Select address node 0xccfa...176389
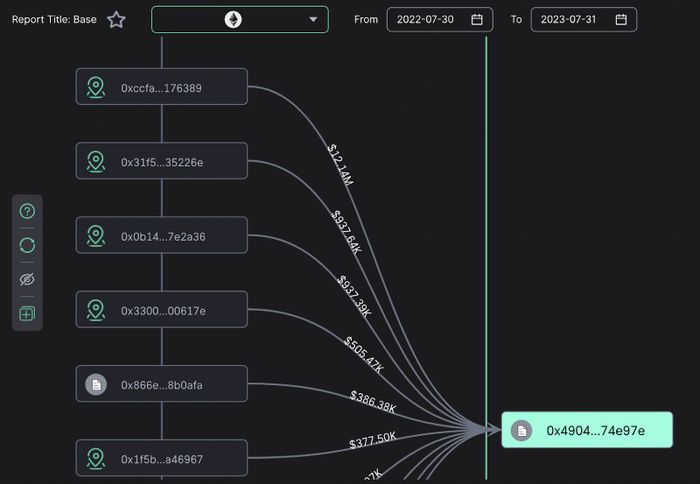 click(x=162, y=87)
